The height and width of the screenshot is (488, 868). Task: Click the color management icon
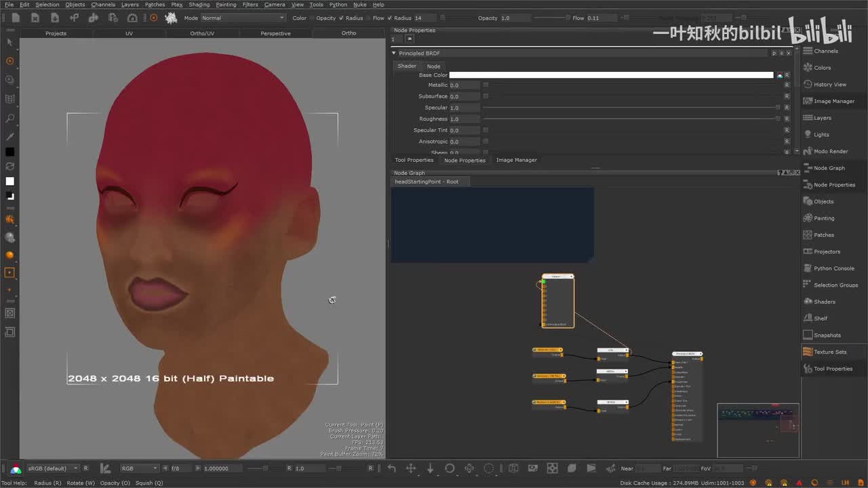[x=15, y=468]
